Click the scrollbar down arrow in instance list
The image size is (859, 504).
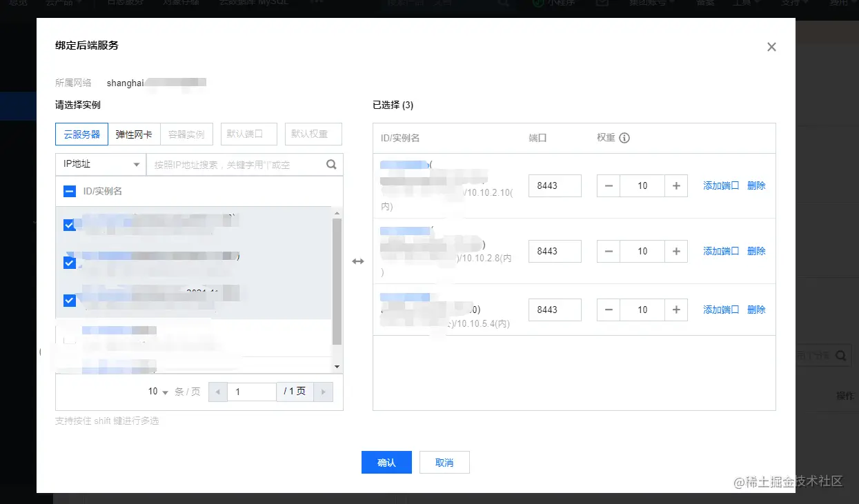(337, 366)
